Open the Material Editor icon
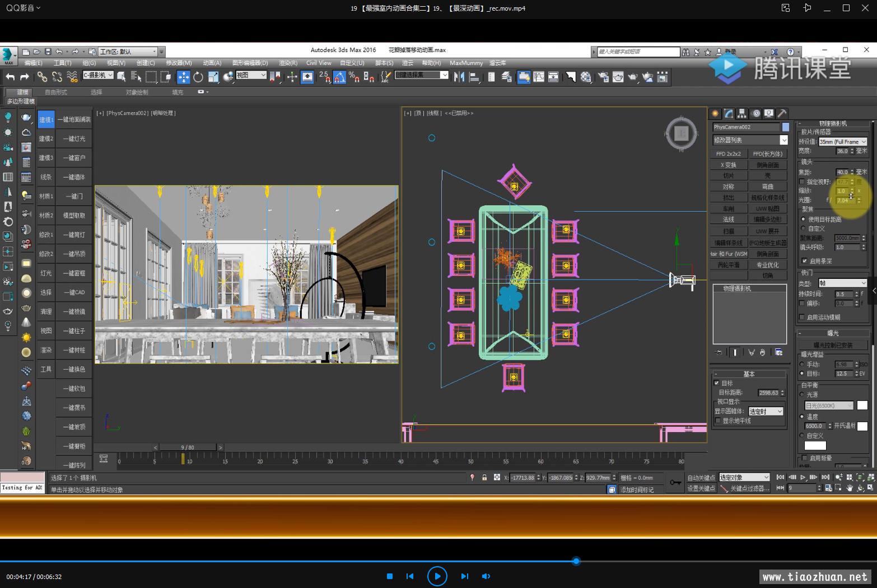Screen dimensions: 877x588 pos(586,77)
